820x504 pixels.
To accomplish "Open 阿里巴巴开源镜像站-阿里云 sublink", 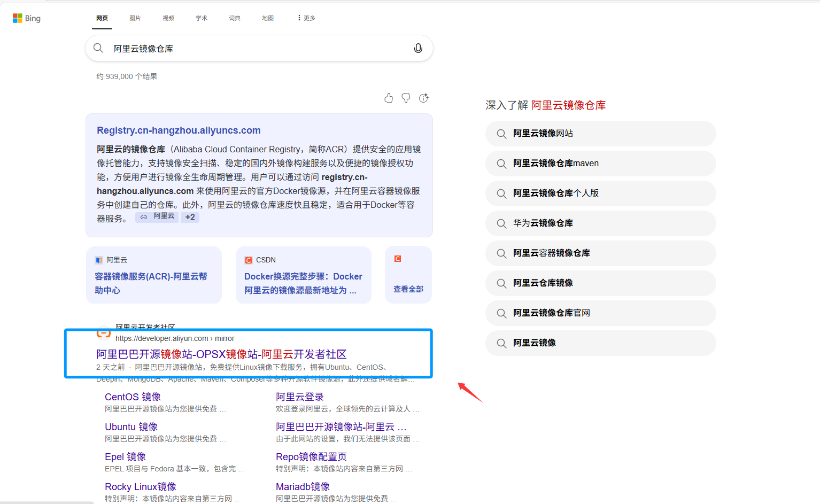I will (x=341, y=427).
